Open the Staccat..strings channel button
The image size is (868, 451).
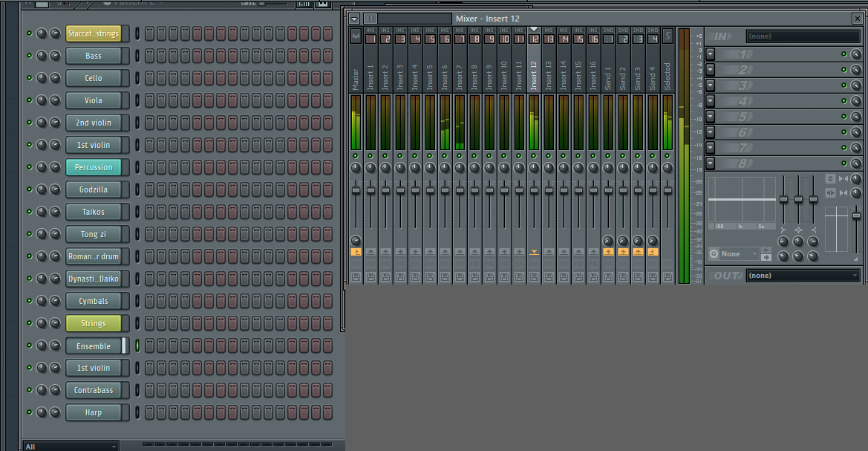click(x=94, y=33)
